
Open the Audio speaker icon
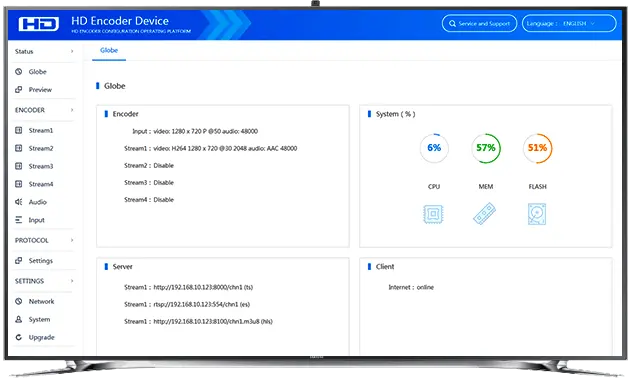click(x=18, y=202)
